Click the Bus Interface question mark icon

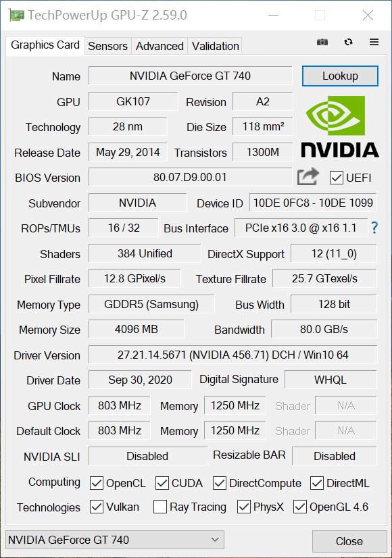coord(374,228)
